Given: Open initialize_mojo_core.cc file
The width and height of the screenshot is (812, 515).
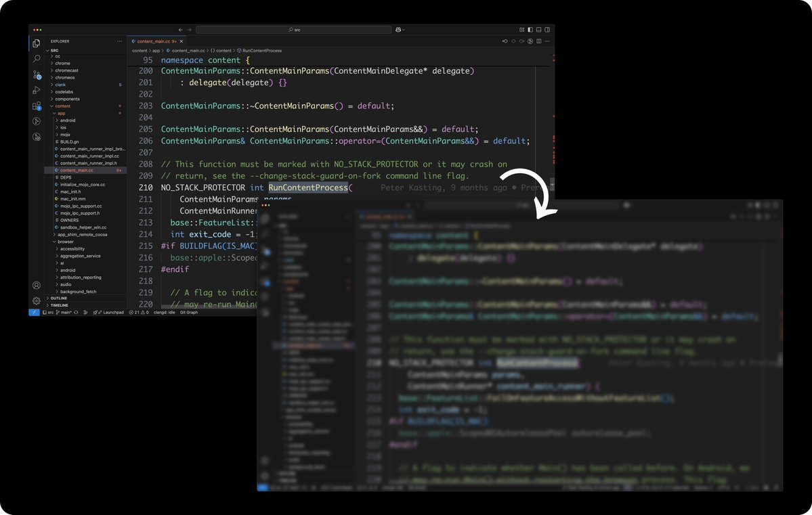Looking at the screenshot, I should pyautogui.click(x=83, y=185).
